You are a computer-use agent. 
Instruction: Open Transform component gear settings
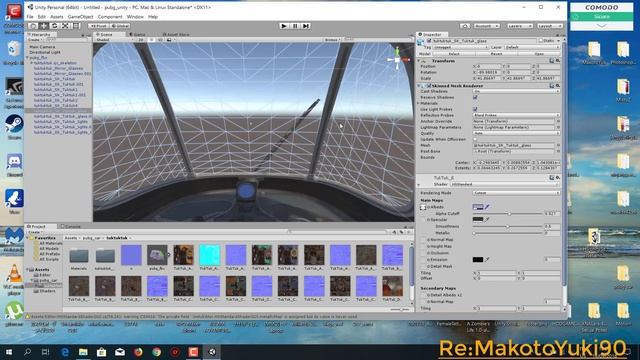(557, 60)
